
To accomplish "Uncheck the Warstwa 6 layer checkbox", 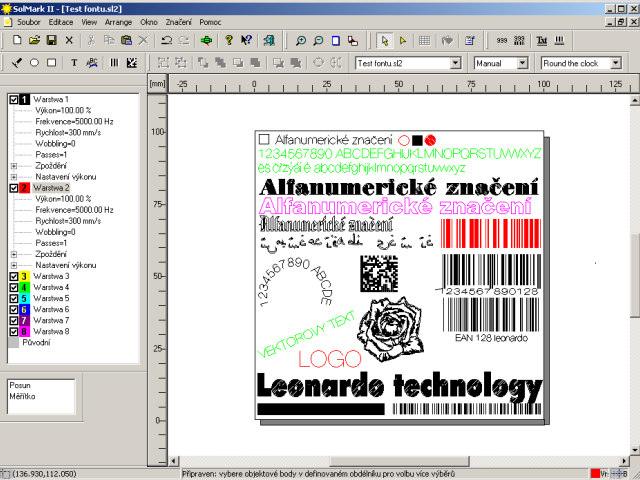I will coord(13,309).
